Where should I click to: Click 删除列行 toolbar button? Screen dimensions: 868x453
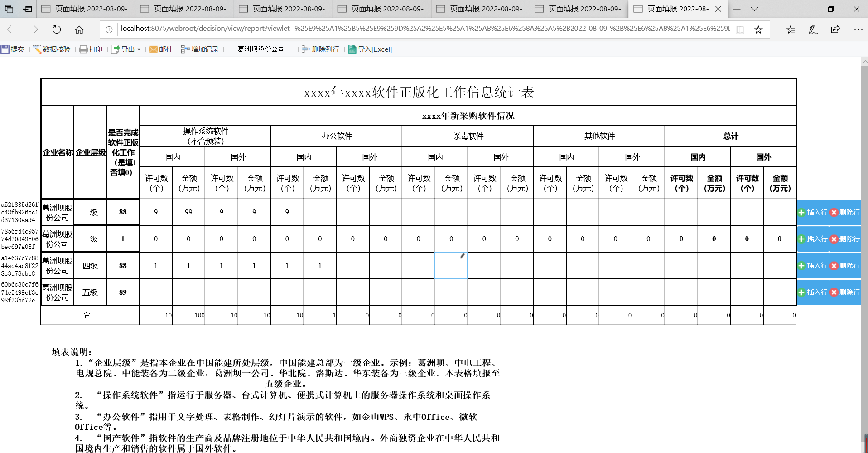(x=321, y=49)
